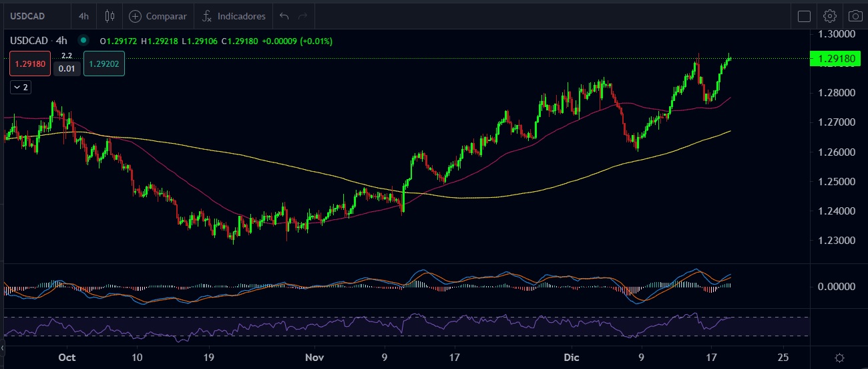Image resolution: width=868 pixels, height=369 pixels.
Task: Edit the 0.01 order quantity field
Action: [67, 68]
